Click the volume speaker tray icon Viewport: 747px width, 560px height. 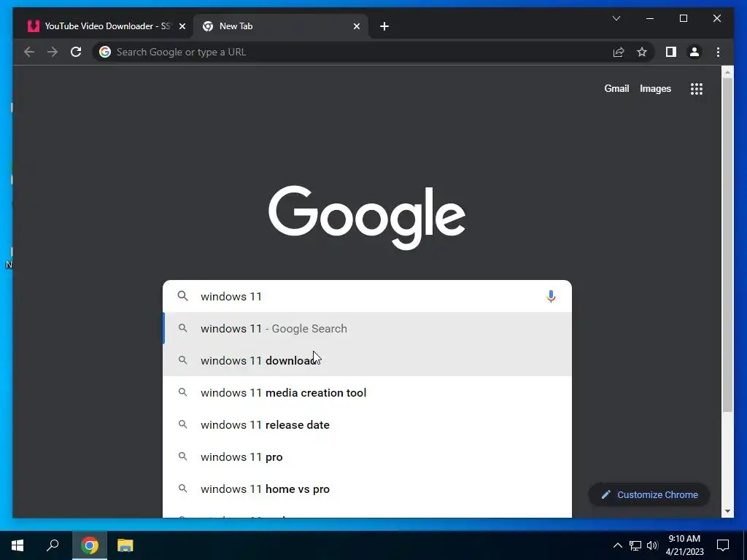[652, 545]
